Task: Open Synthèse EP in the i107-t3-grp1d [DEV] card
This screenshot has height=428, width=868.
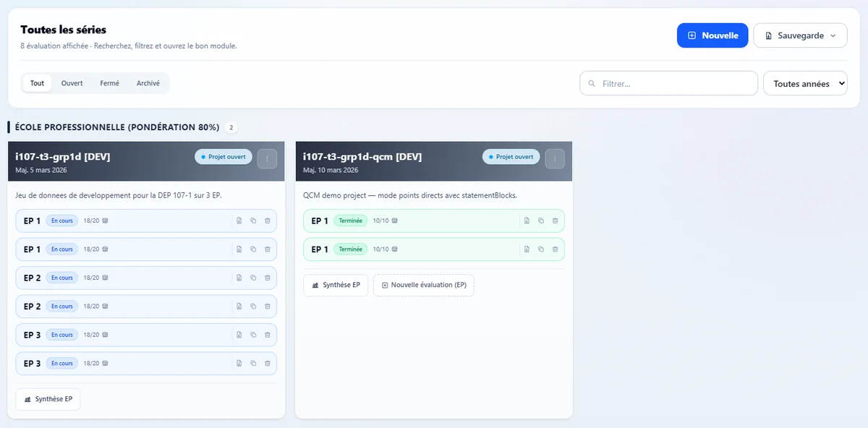Action: coord(48,399)
